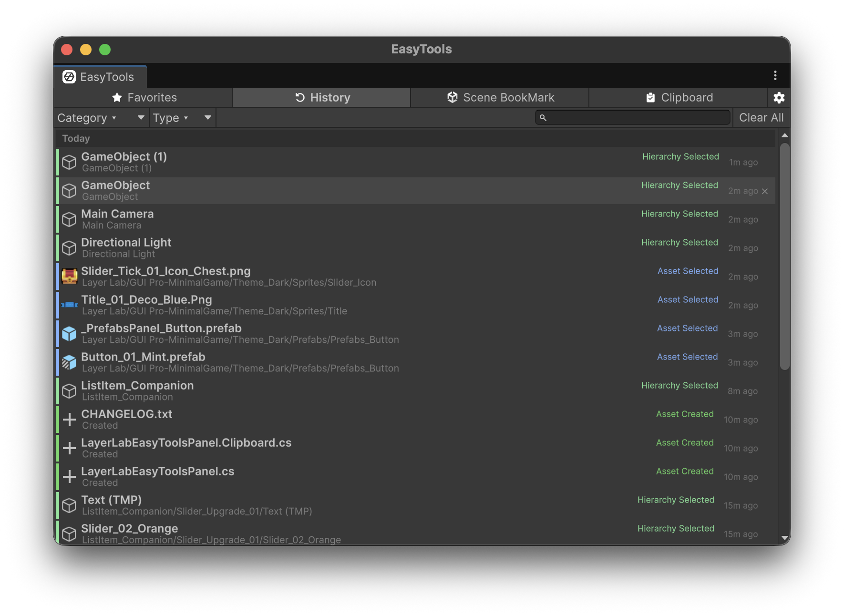The image size is (844, 616).
Task: Click the plus icon beside LayerLabEasyToolsPanel.Clipboard.cs
Action: pos(69,448)
